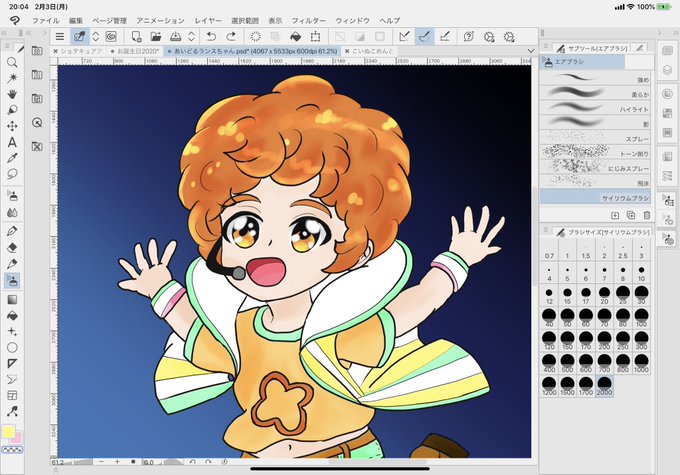Import sub tool material icon
680x475 pixels.
coord(615,215)
